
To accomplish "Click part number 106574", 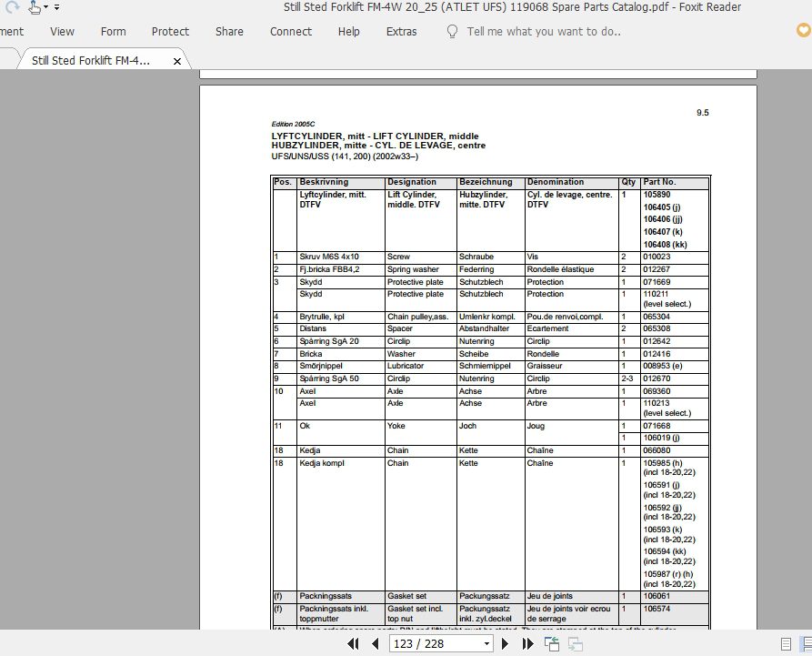I will 657,609.
